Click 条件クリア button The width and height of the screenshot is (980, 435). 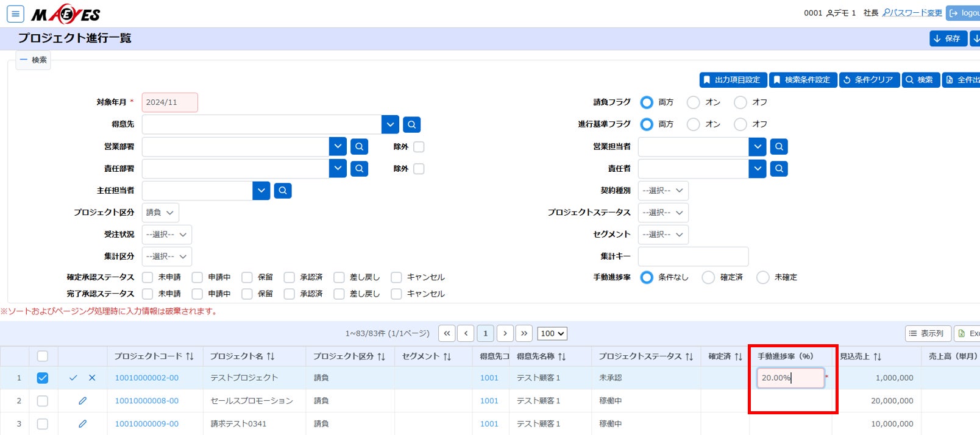(x=869, y=80)
